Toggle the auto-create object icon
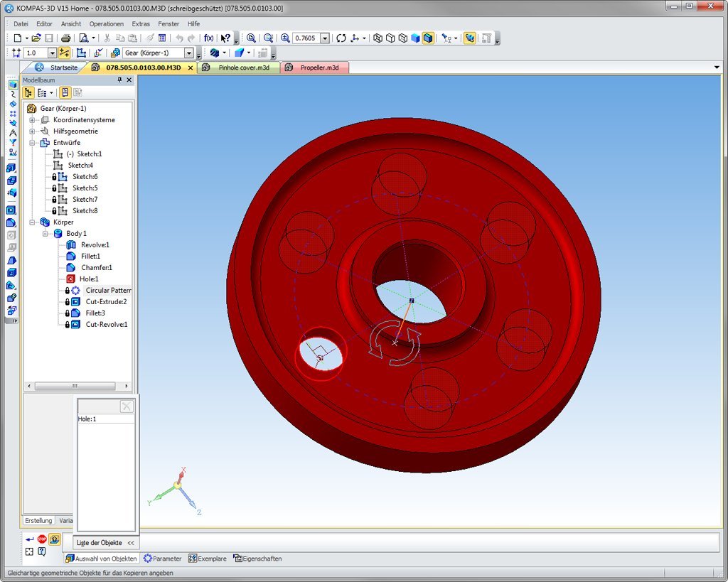Screen dimensions: 728x582 coord(55,539)
